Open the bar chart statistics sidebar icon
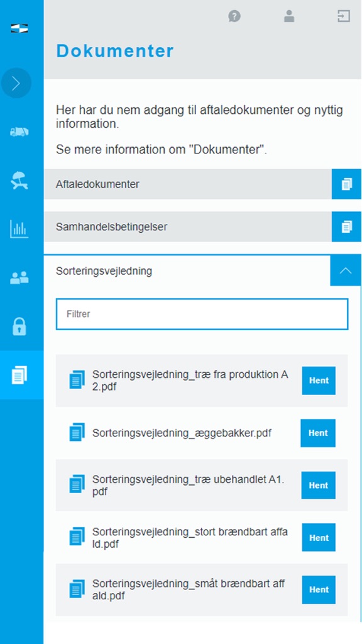Screen dimensions: 362x644 point(19,229)
